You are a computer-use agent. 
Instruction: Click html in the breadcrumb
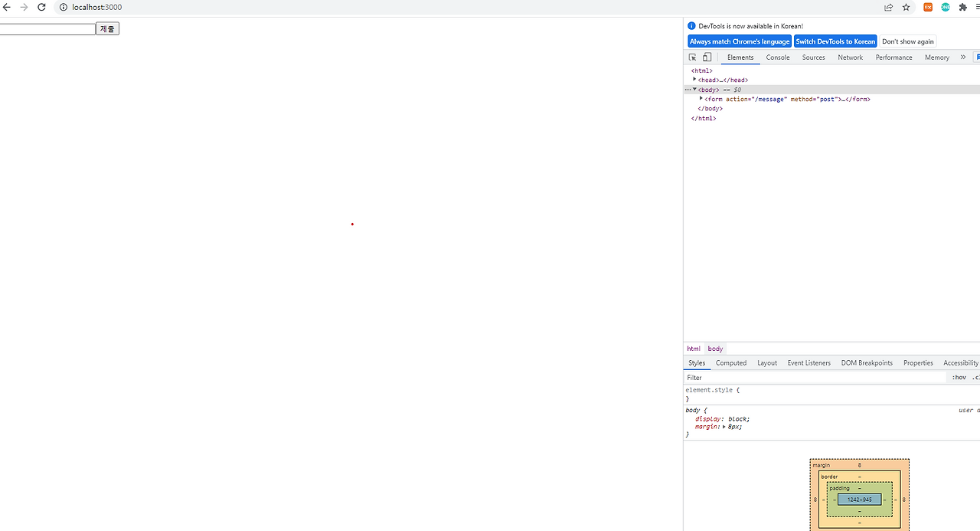[x=694, y=349]
